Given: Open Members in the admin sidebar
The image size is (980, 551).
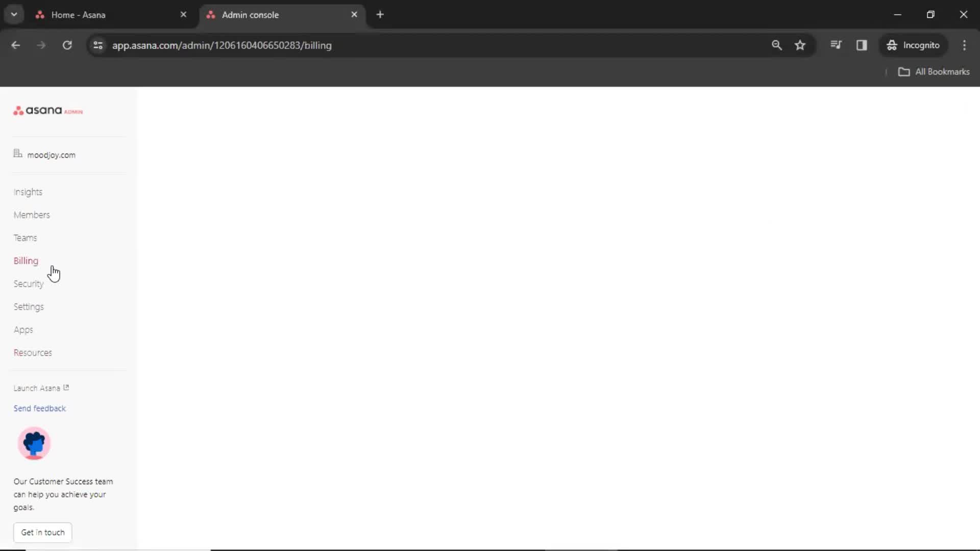Looking at the screenshot, I should 32,215.
